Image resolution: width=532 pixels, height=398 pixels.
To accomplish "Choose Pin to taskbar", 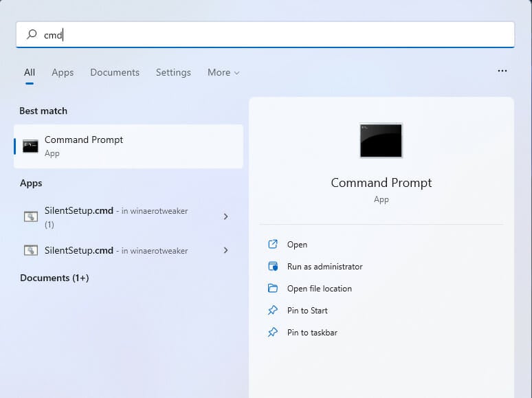I will [x=312, y=333].
